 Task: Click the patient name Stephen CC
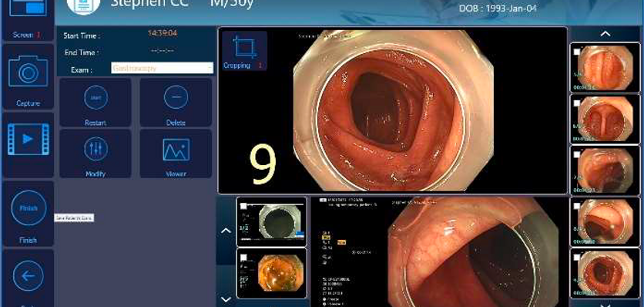click(x=149, y=3)
